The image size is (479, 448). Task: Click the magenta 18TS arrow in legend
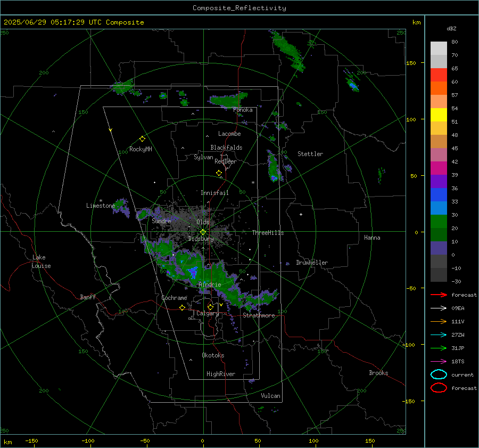pos(439,362)
